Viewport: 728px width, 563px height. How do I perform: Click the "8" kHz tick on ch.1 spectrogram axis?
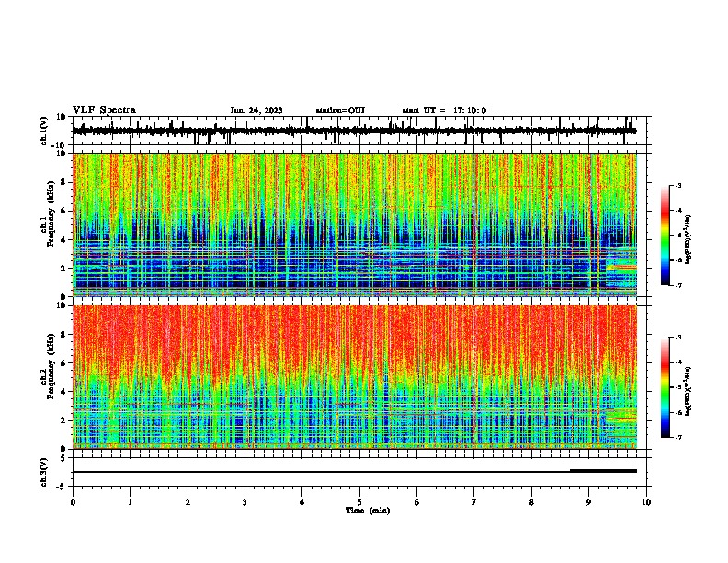(x=63, y=182)
